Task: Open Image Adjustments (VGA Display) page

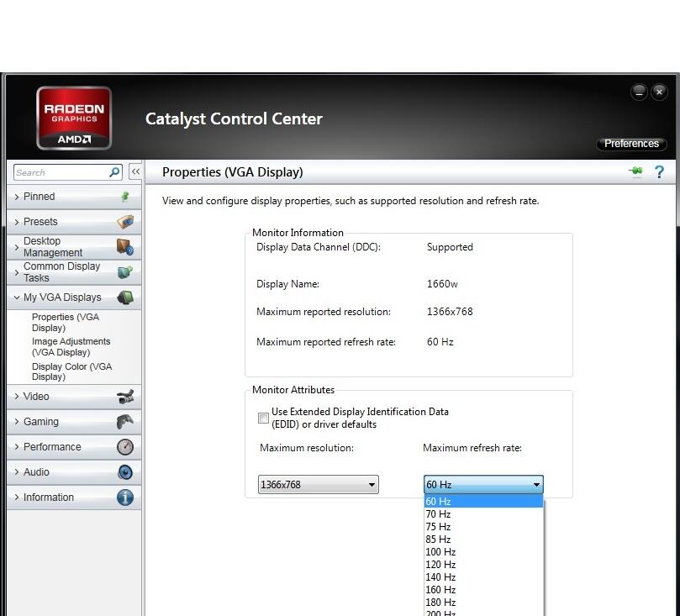Action: click(x=71, y=347)
